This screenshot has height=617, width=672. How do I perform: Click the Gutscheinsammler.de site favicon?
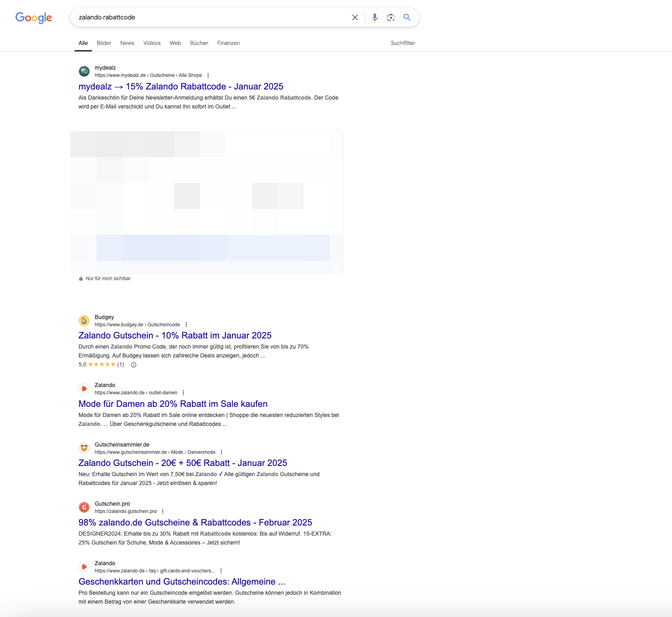(84, 448)
